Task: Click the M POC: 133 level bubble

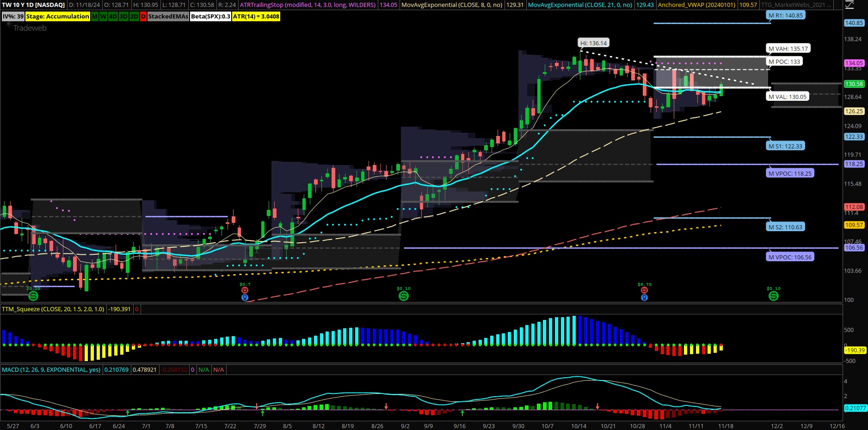Action: click(x=784, y=61)
